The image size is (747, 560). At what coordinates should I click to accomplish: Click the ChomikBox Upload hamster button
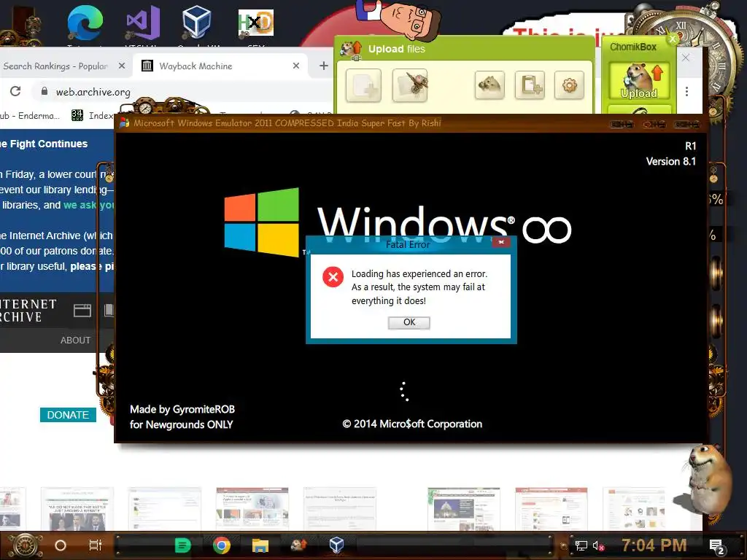tap(639, 81)
